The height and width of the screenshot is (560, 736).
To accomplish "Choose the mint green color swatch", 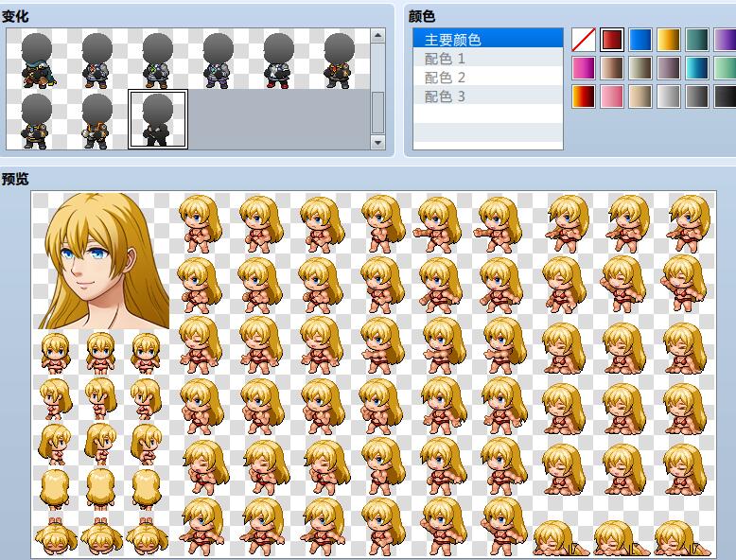I will pyautogui.click(x=725, y=67).
